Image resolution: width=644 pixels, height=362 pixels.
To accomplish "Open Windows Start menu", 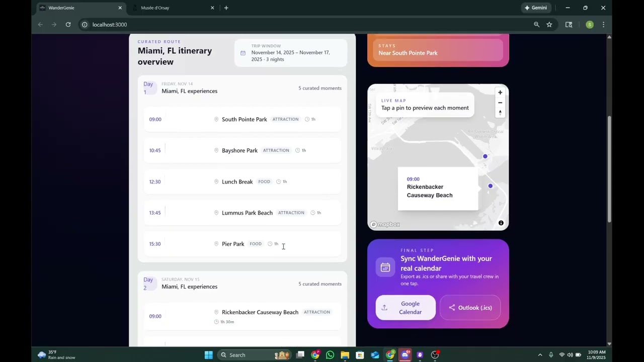I will 208,355.
